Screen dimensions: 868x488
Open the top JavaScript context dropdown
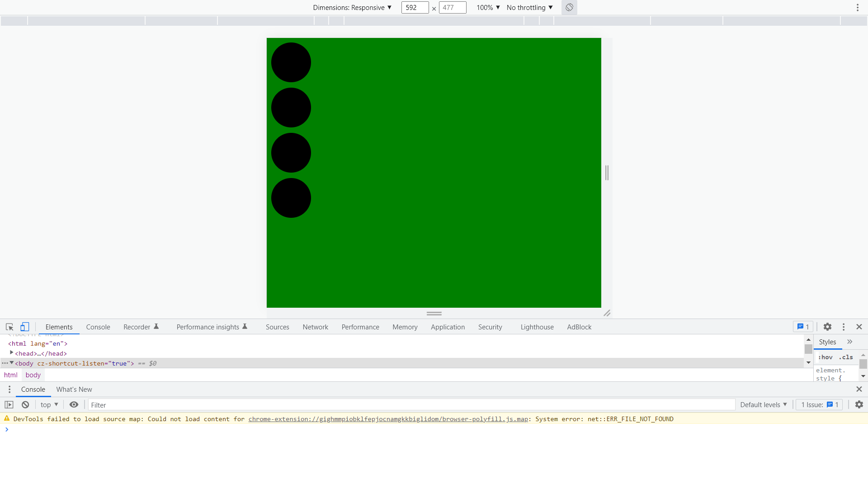coord(49,405)
